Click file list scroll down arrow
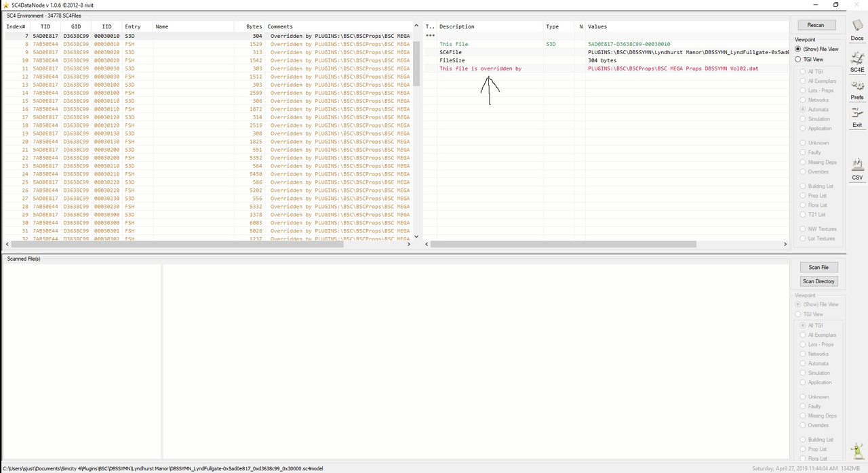The width and height of the screenshot is (868, 473). coord(416,236)
